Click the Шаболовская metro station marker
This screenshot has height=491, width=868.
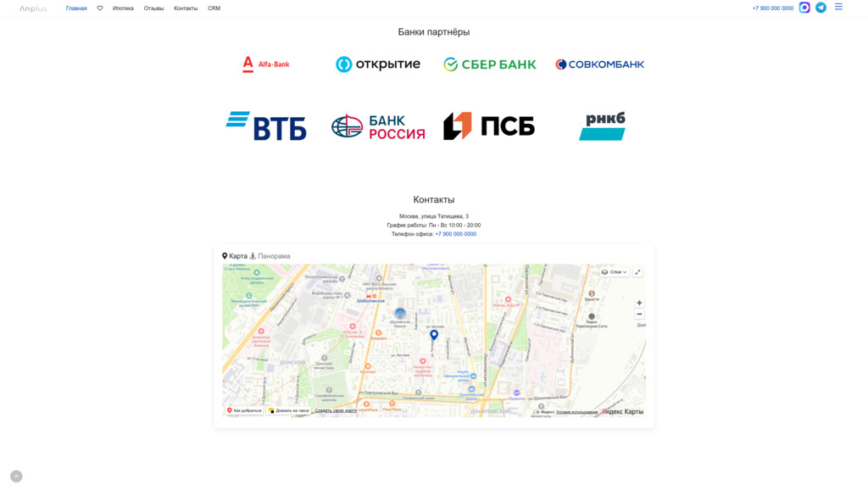coord(370,297)
